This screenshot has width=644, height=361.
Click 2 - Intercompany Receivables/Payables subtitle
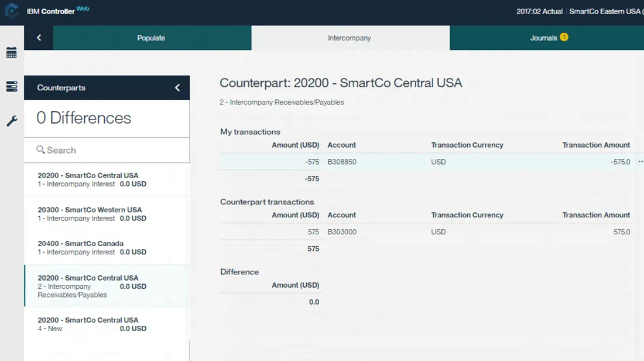pos(282,102)
